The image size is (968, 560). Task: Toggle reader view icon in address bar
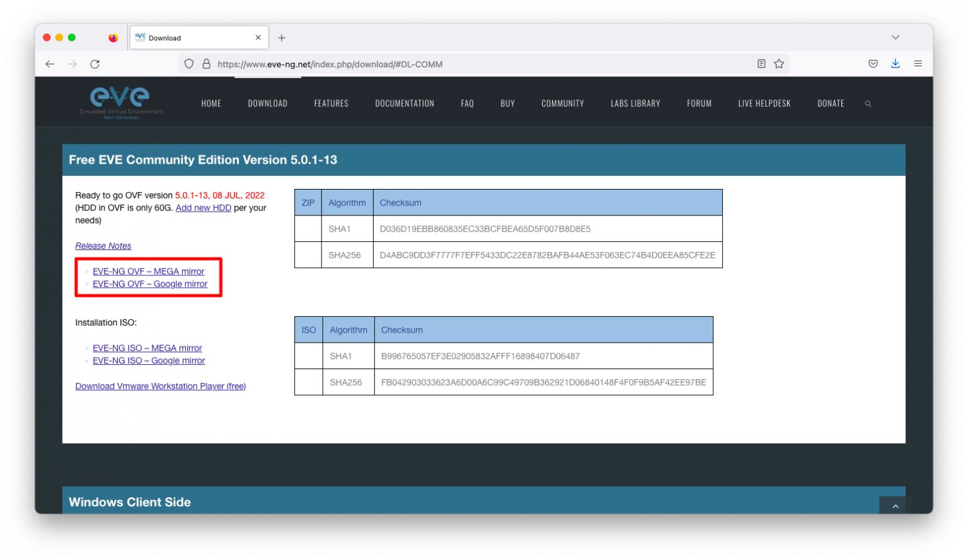[x=761, y=64]
